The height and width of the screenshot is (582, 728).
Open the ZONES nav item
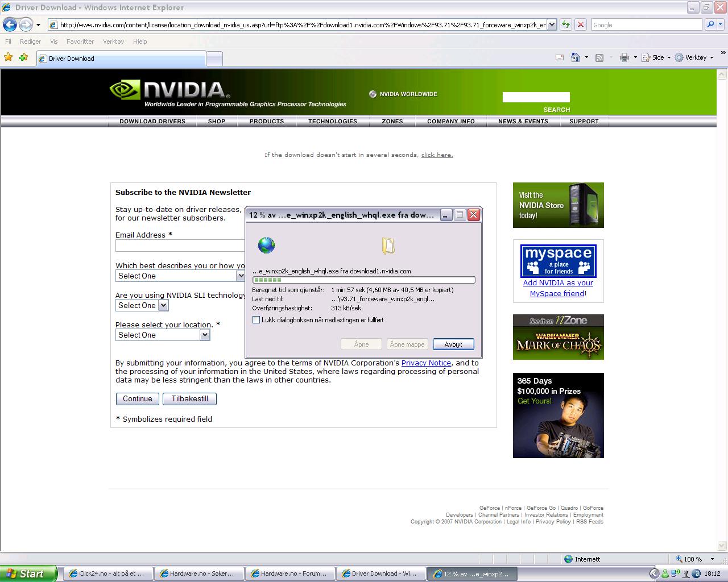[392, 121]
